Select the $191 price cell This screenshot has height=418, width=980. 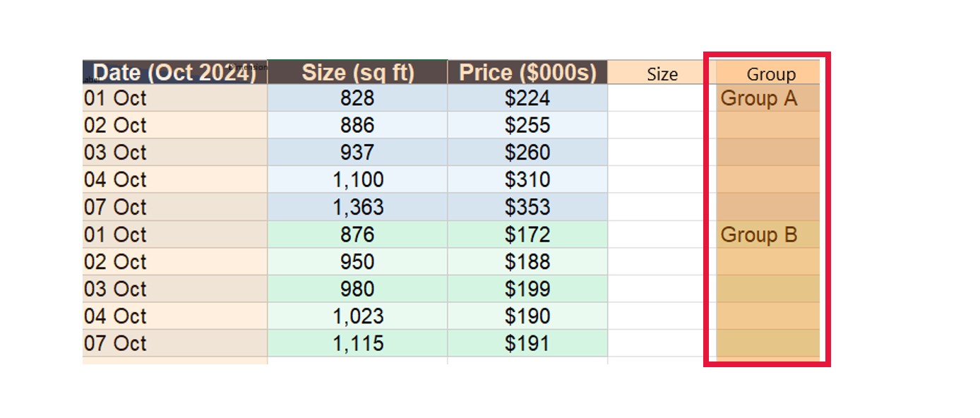pyautogui.click(x=527, y=343)
